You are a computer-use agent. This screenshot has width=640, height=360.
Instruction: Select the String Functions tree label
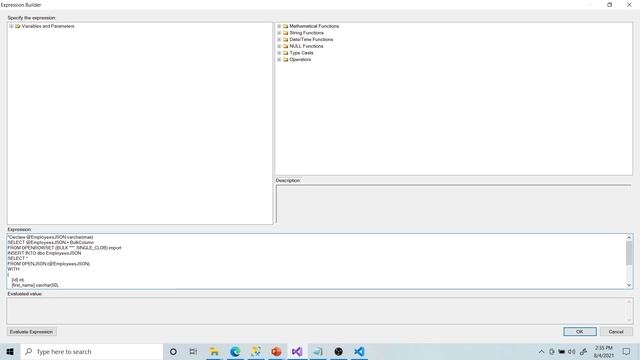307,33
